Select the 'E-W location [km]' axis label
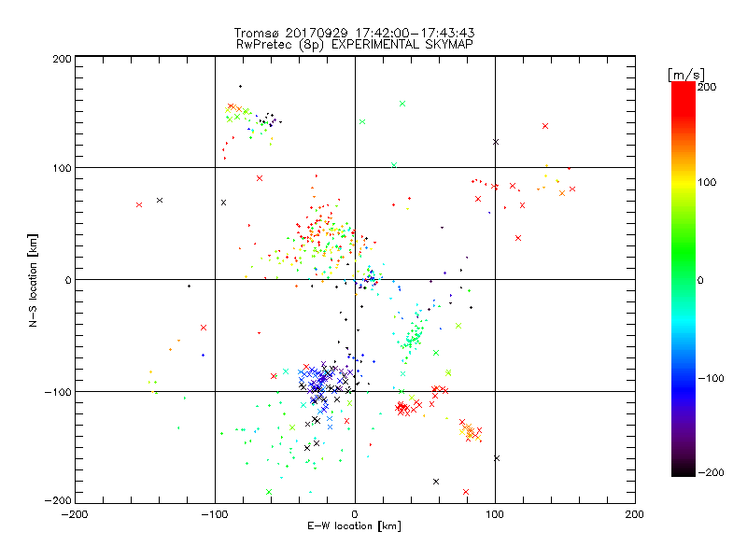The image size is (747, 560). 354,526
